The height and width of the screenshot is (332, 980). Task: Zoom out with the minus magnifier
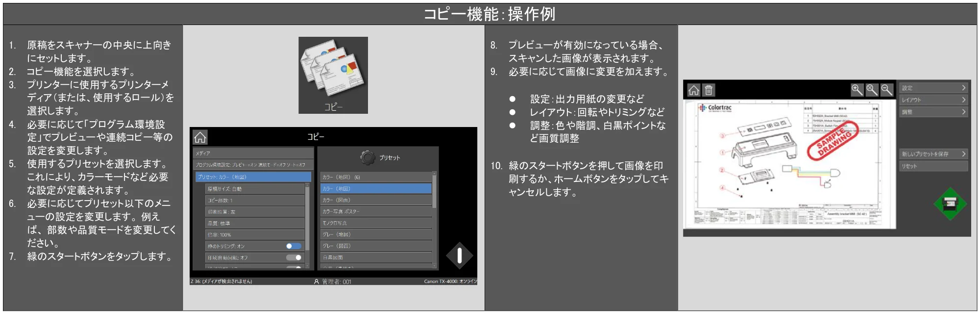point(887,90)
